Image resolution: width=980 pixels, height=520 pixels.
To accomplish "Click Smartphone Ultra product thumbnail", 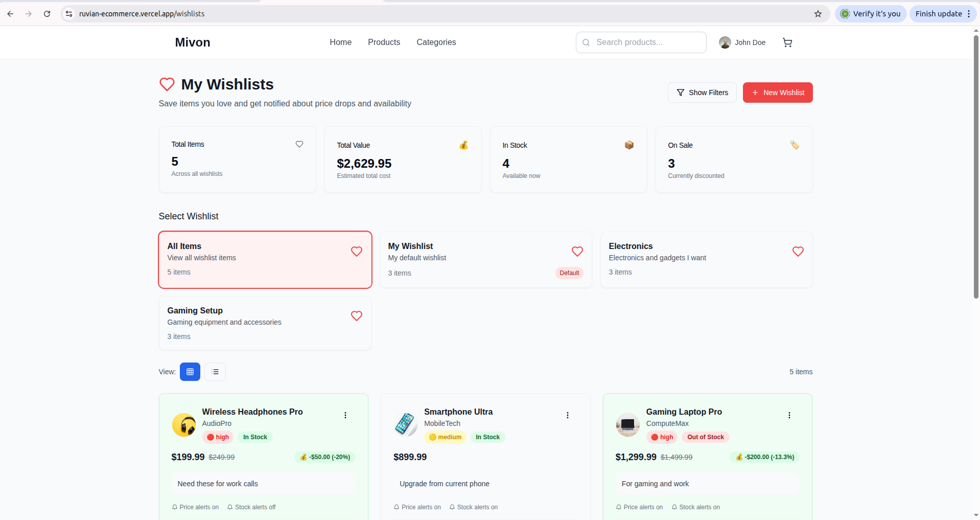I will pyautogui.click(x=406, y=425).
